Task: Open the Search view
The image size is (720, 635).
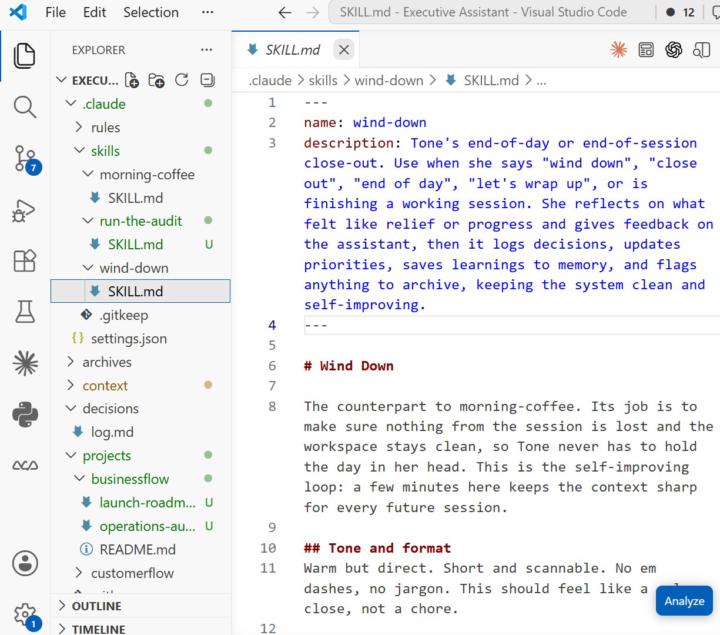Action: point(24,107)
